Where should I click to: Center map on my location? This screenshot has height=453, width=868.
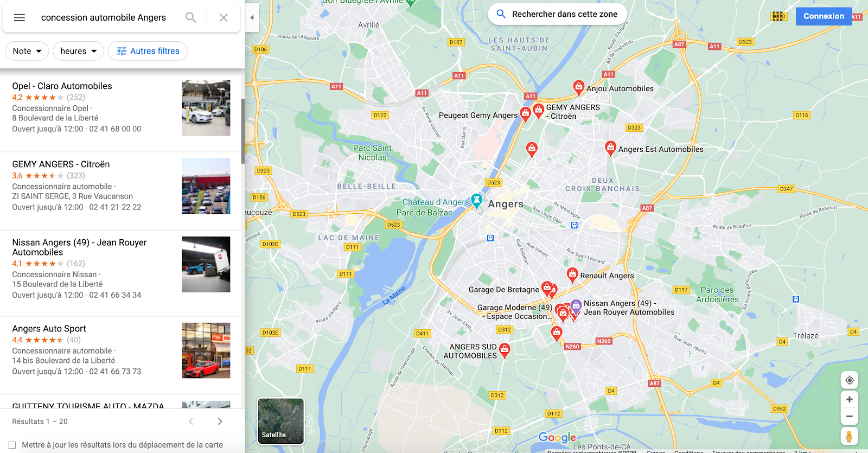(x=850, y=380)
